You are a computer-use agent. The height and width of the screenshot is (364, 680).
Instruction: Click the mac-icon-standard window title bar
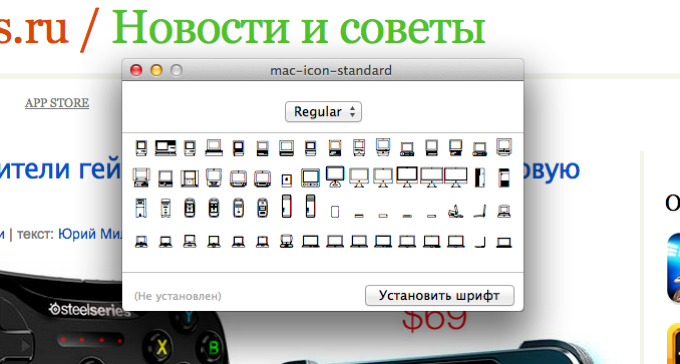pyautogui.click(x=331, y=70)
